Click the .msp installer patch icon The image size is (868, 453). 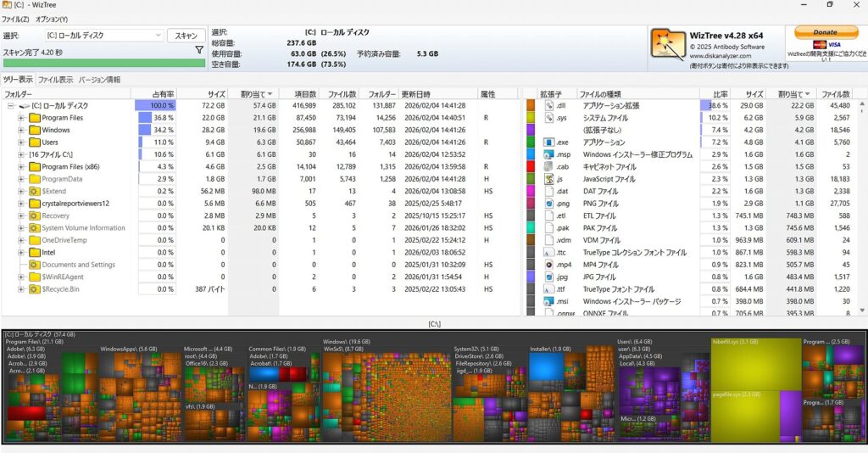[x=549, y=154]
